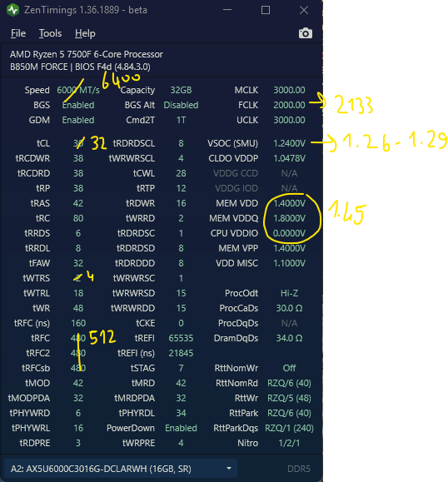
Task: Click the BGS Alt Disabled value
Action: pyautogui.click(x=181, y=105)
